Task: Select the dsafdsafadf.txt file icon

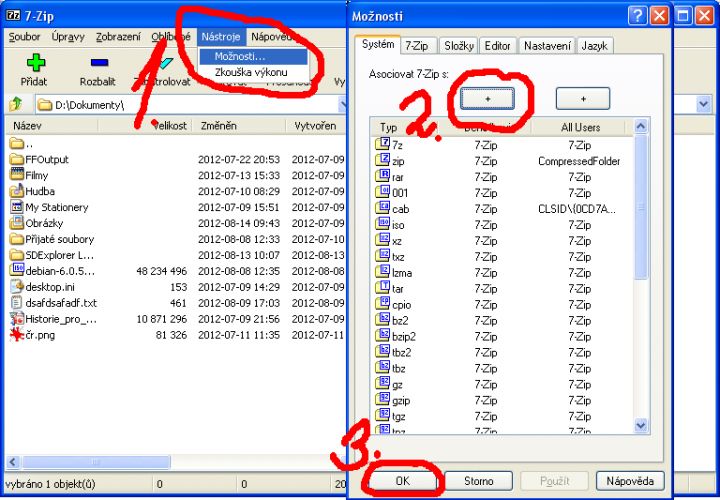Action: coord(17,303)
